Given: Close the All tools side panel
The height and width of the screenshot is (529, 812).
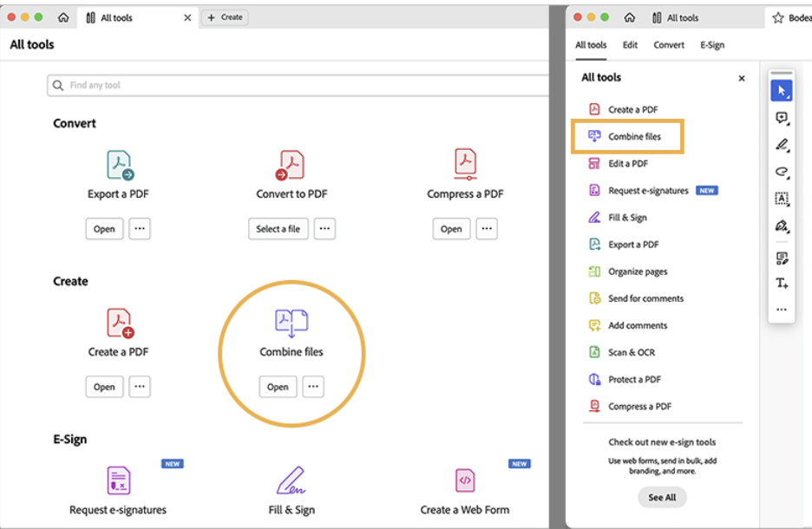Looking at the screenshot, I should [742, 78].
